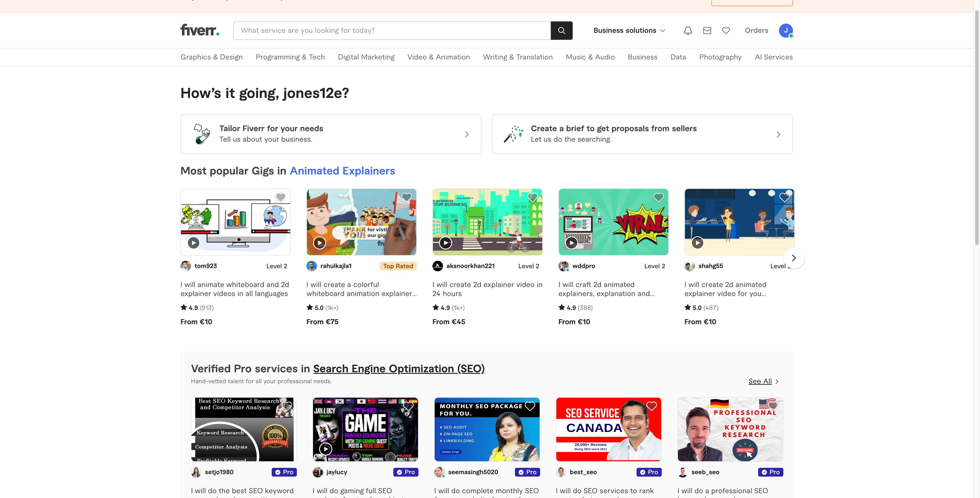
Task: Click the Animated Explainers link
Action: click(x=342, y=171)
